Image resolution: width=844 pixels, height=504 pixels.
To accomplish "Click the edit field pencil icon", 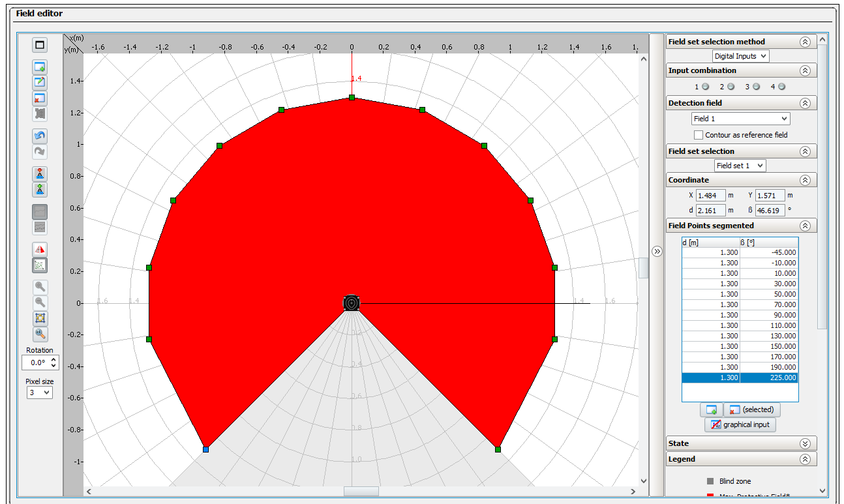I will click(40, 82).
